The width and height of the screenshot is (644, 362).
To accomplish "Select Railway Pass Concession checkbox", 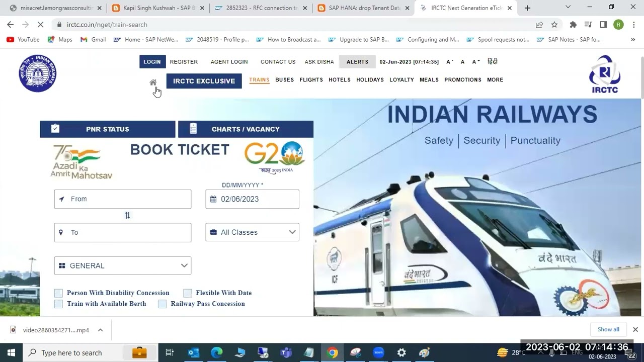I will pyautogui.click(x=162, y=304).
